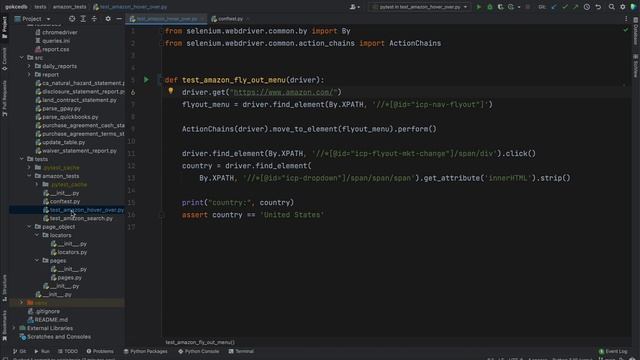Open the Terminal tool window tab

coord(241,351)
